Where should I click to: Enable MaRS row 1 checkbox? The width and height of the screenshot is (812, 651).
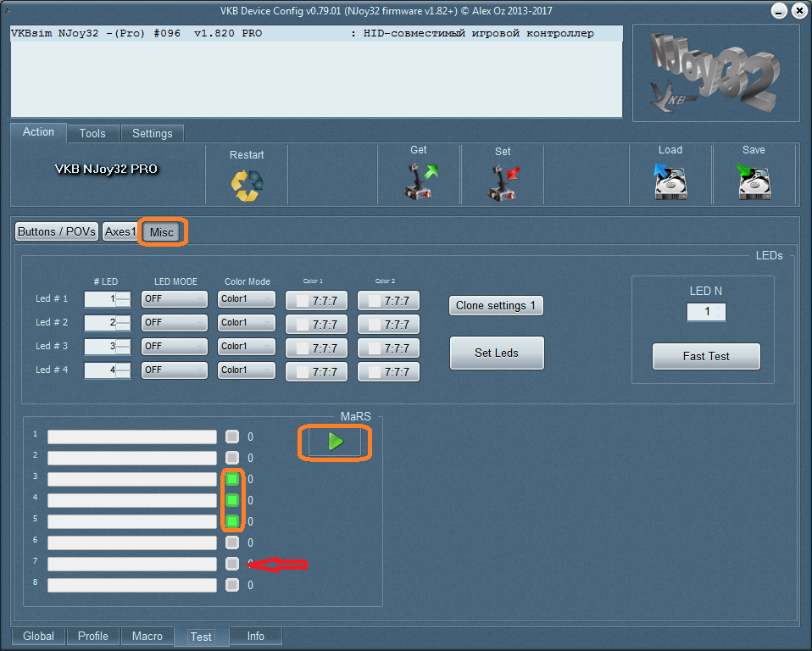232,437
